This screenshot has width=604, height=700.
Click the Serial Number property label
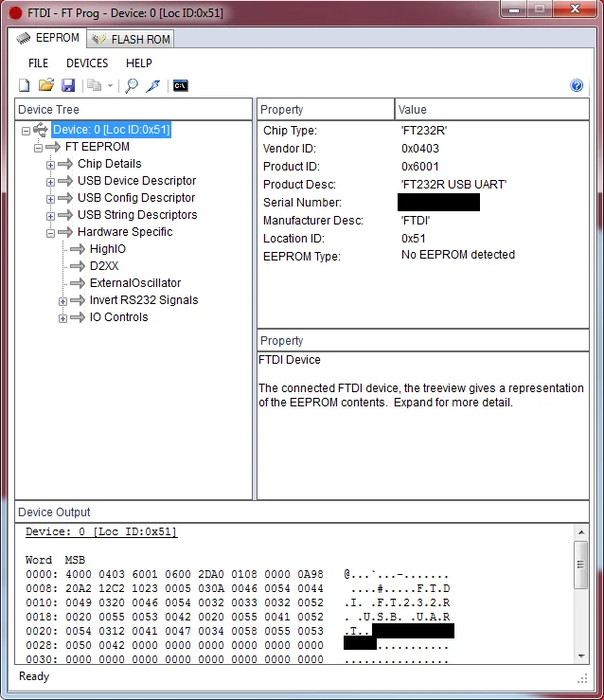(302, 202)
